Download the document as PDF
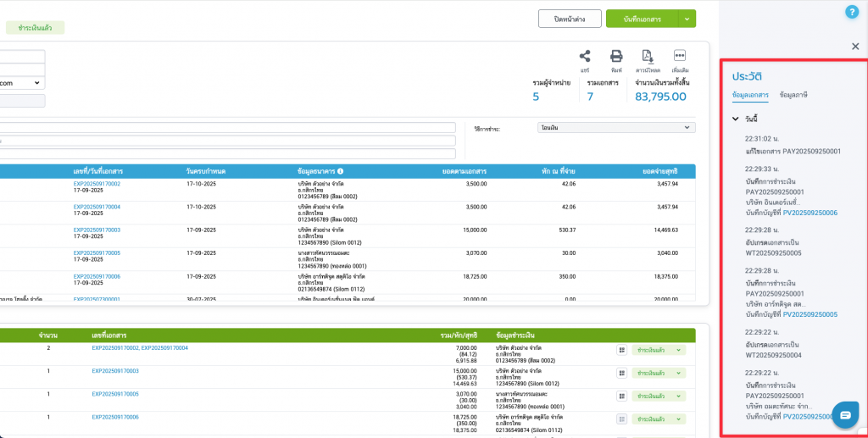 pos(648,57)
